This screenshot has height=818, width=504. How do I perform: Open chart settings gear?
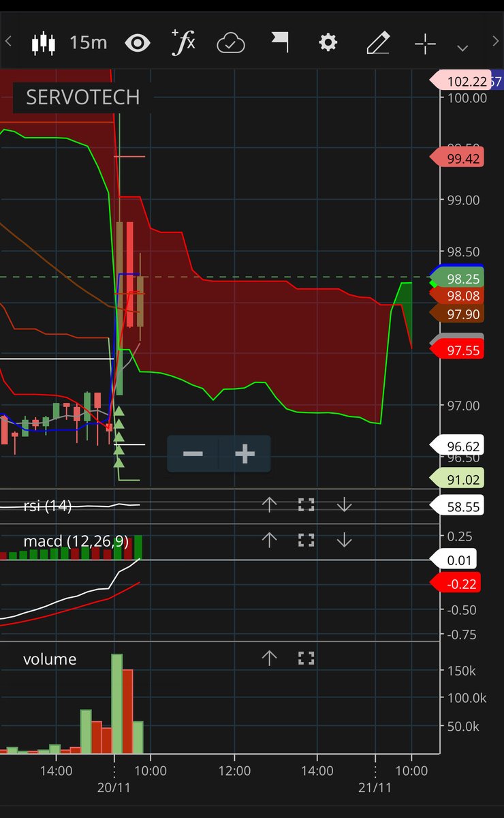(x=328, y=44)
